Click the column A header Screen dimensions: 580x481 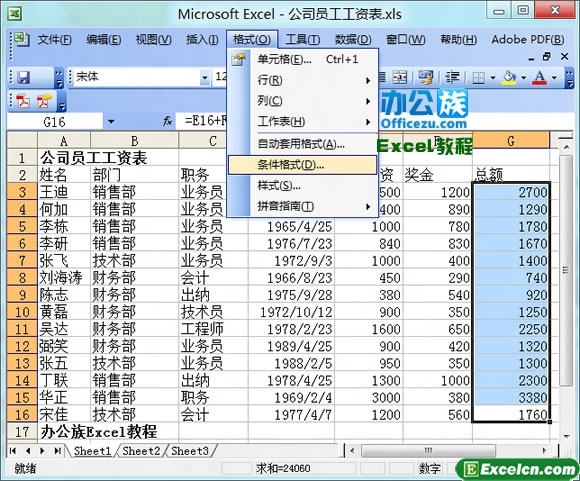[64, 141]
